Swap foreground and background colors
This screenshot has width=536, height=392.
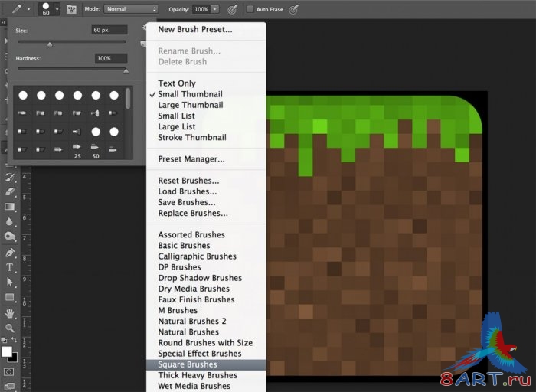(15, 340)
